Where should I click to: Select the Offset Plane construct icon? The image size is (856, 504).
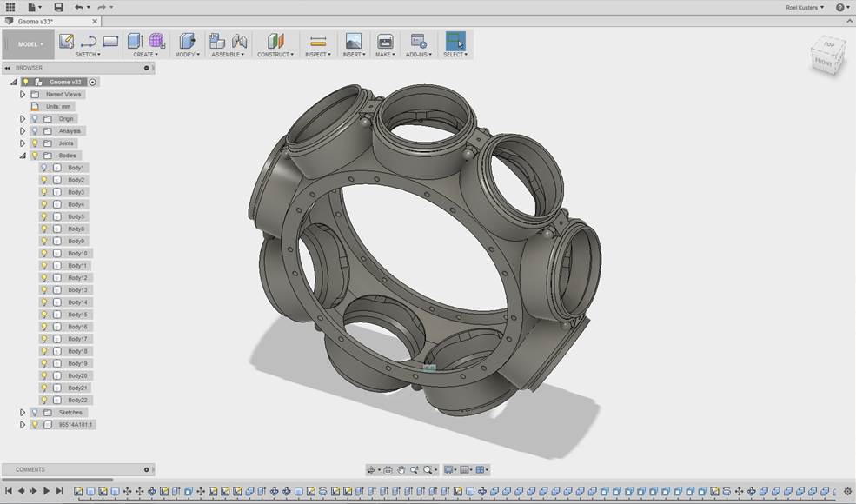pos(275,41)
